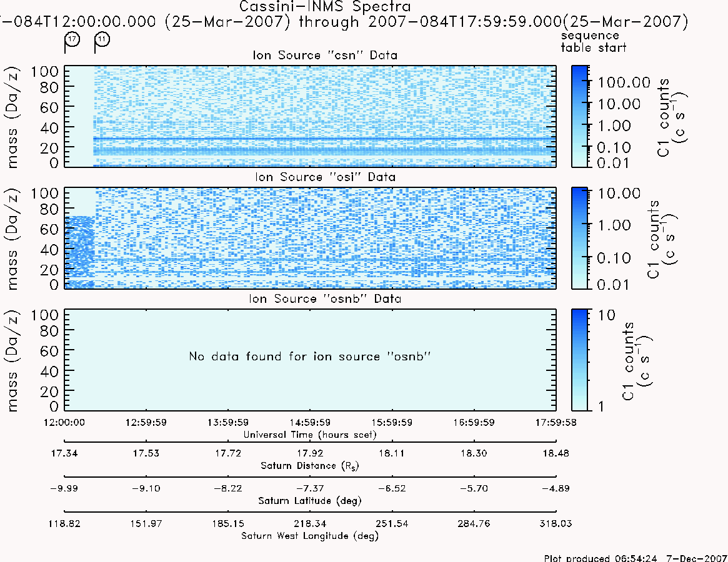Click the time label 13:59:59

228,422
